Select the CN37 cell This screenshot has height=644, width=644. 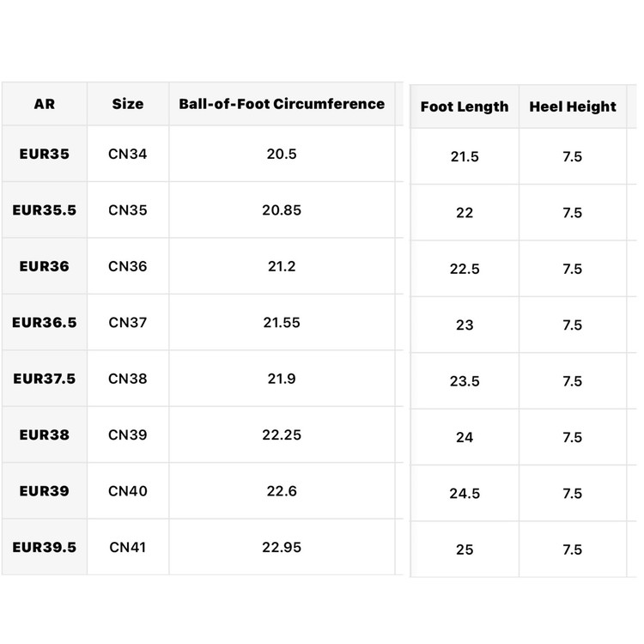[x=128, y=322]
